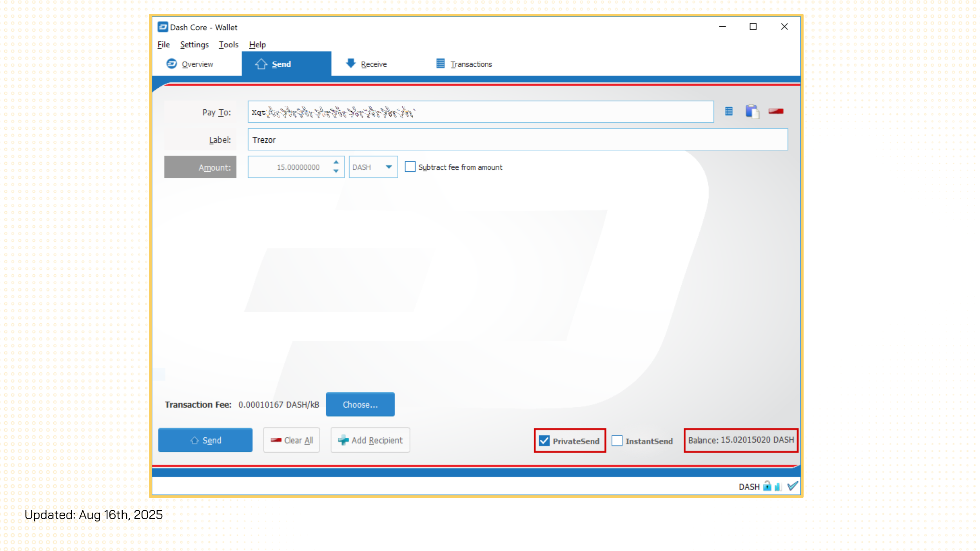Click the sync checkmark status icon
Viewport: 980px width, 551px height.
coord(793,486)
